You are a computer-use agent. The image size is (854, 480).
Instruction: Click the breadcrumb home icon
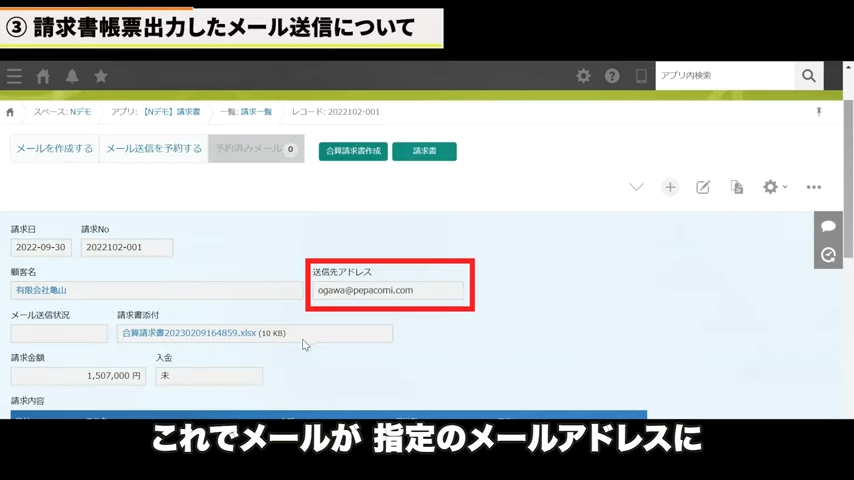[x=10, y=112]
